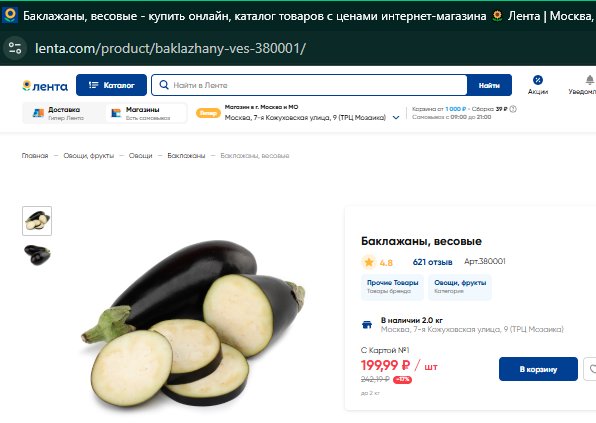Click the Найти search button
This screenshot has width=596, height=423.
pos(489,85)
